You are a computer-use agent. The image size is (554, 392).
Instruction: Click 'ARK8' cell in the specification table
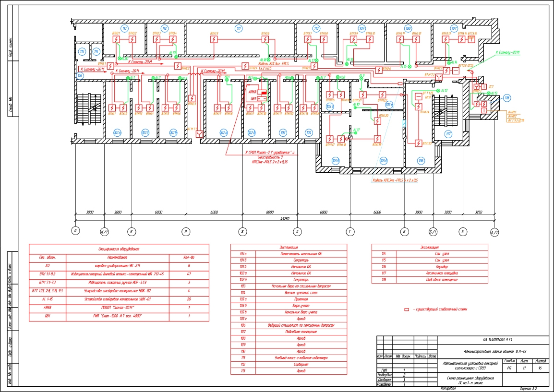48,308
